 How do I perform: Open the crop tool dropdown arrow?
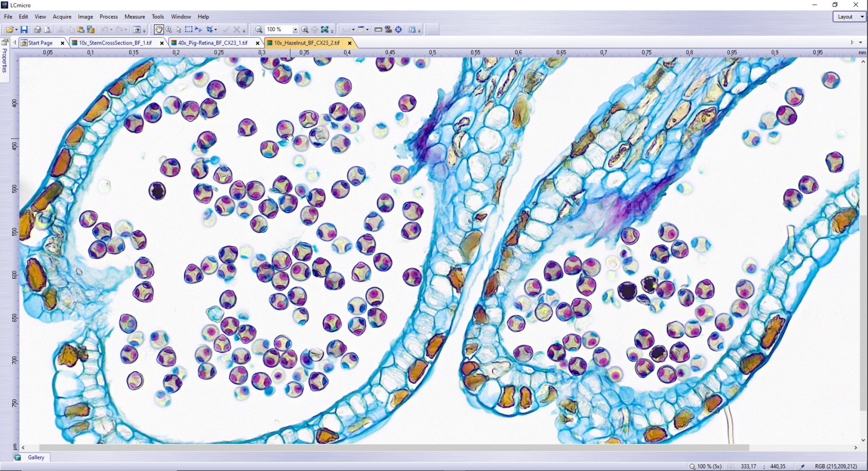tap(216, 30)
